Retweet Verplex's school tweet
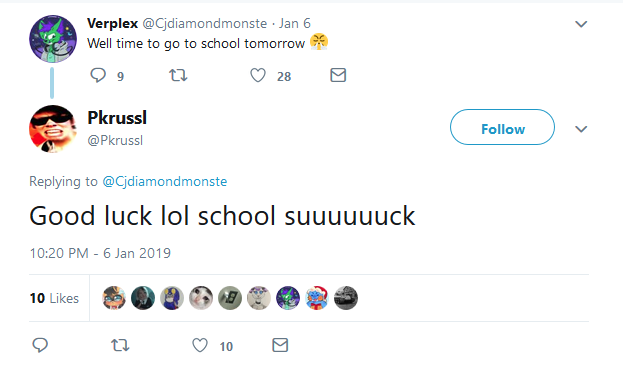623x371 pixels. pos(178,75)
